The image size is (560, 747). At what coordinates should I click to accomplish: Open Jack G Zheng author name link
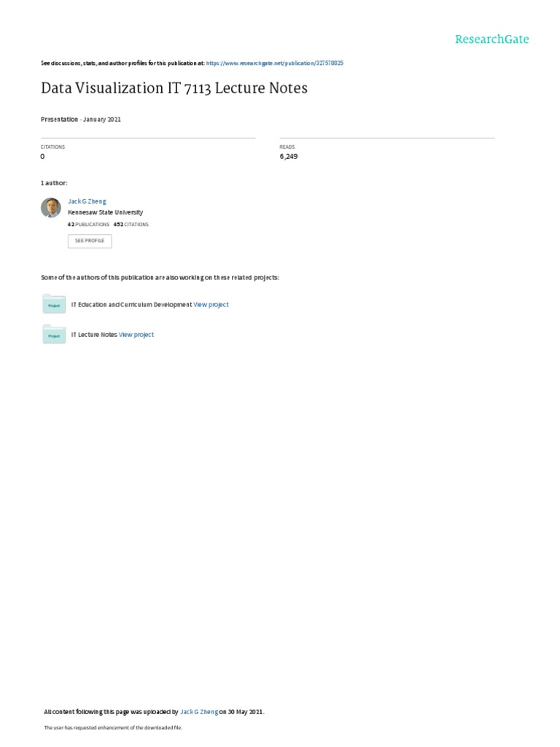[x=87, y=201]
